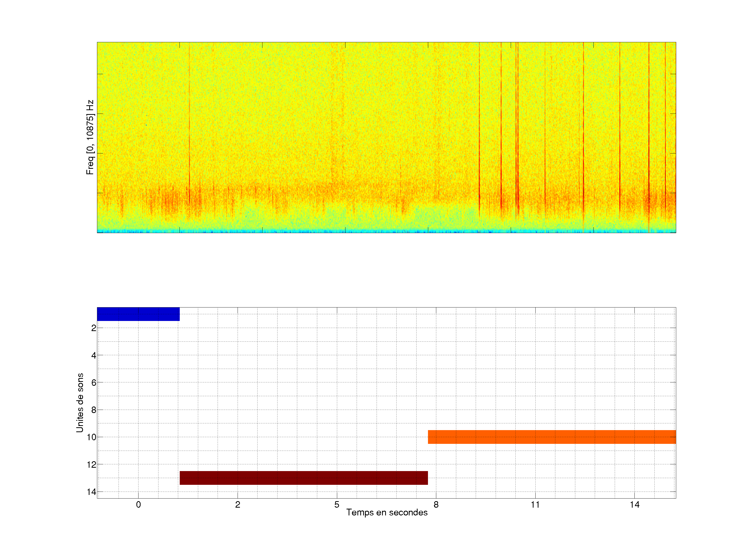Click x-axis tick label 11
The height and width of the screenshot is (560, 747).
click(x=535, y=505)
